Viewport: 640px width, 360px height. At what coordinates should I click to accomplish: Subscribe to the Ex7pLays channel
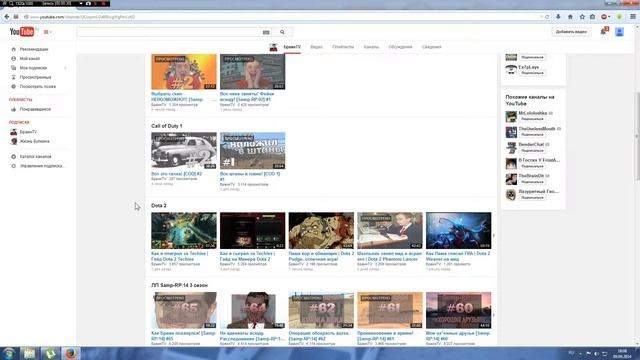click(x=532, y=73)
